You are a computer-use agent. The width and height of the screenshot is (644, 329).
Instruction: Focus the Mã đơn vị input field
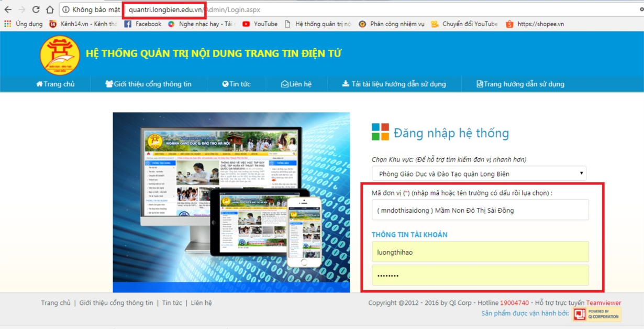[480, 210]
